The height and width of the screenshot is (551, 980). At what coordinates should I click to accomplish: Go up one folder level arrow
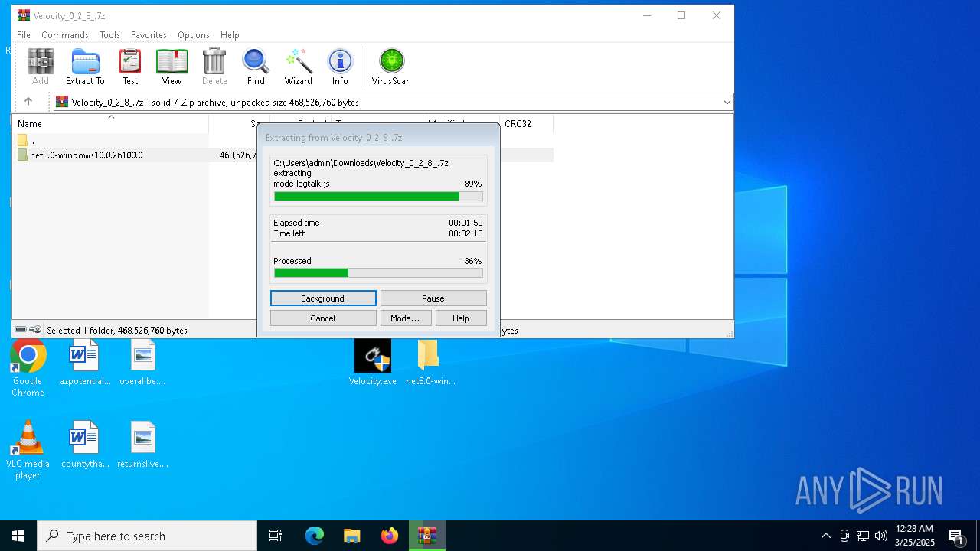point(28,102)
